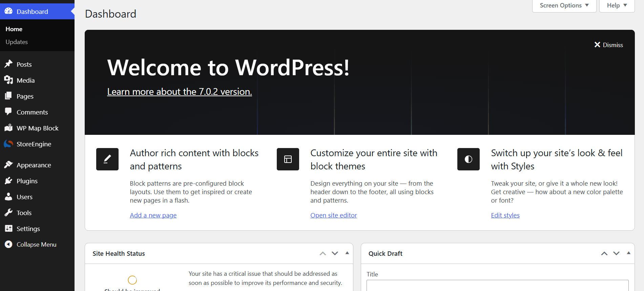The image size is (644, 291).
Task: Click the Site Health Status heading
Action: pos(119,253)
